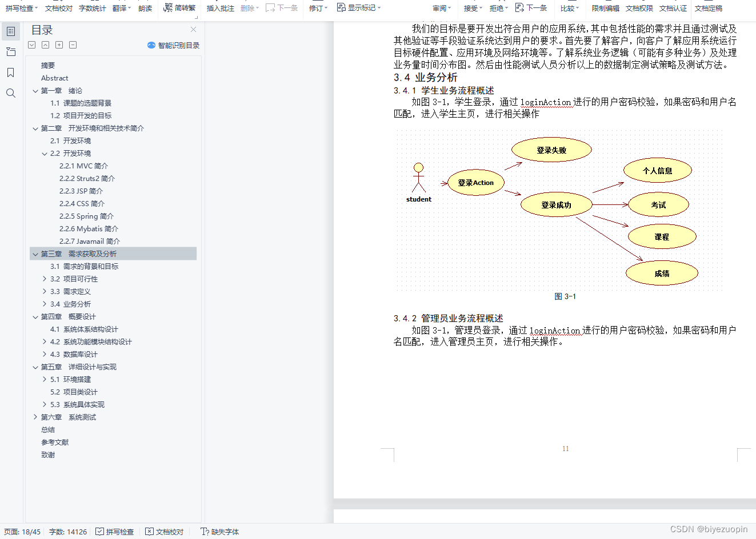Click 插入批注 to add a comment
Screen dimensions: 756x539
221,8
